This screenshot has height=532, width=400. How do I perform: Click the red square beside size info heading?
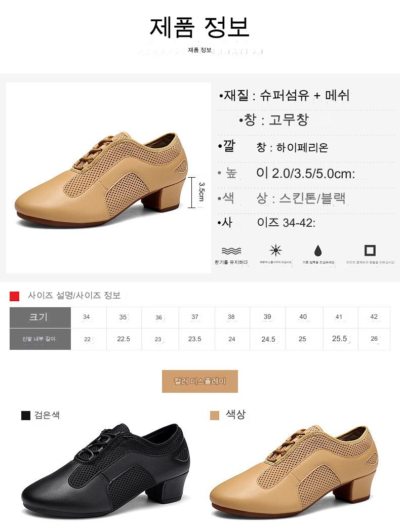coord(14,296)
